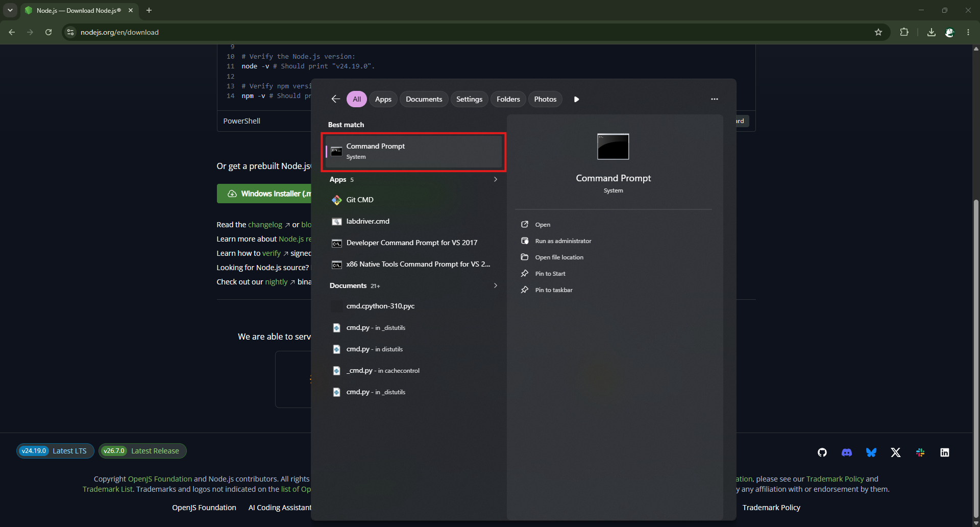Bookmark this page with the star icon
Screen dimensions: 980x527
click(x=878, y=32)
